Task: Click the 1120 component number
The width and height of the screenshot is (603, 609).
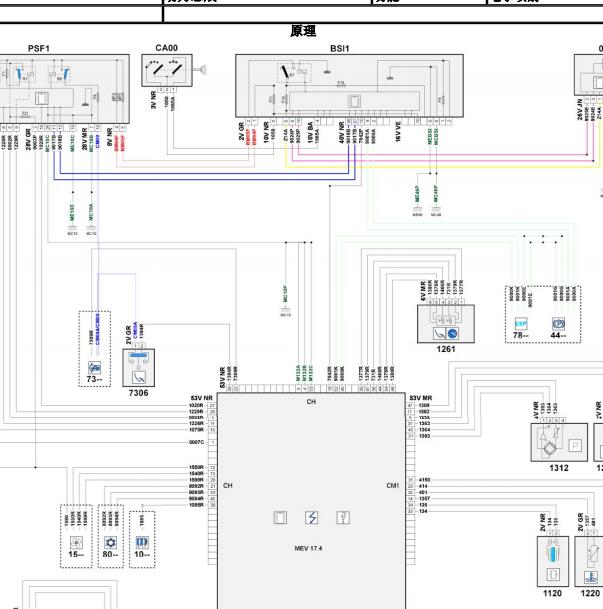Action: coord(552,593)
